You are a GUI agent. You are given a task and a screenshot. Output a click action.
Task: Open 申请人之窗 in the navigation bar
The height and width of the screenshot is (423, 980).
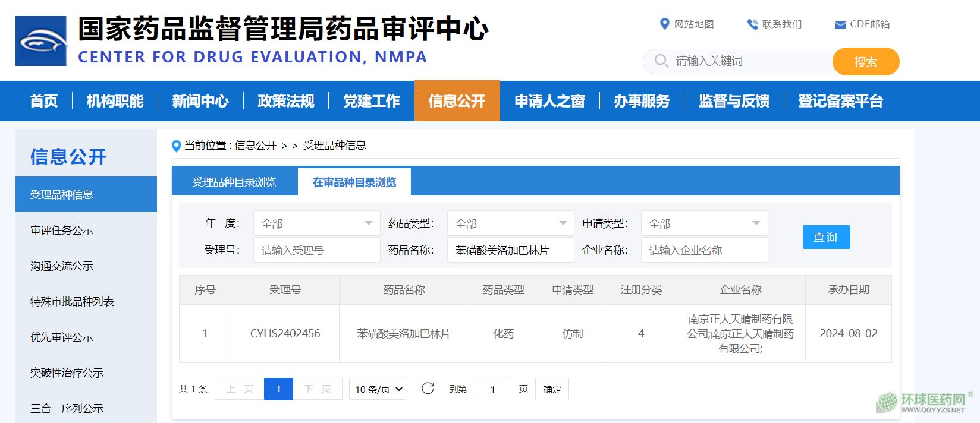tap(549, 101)
